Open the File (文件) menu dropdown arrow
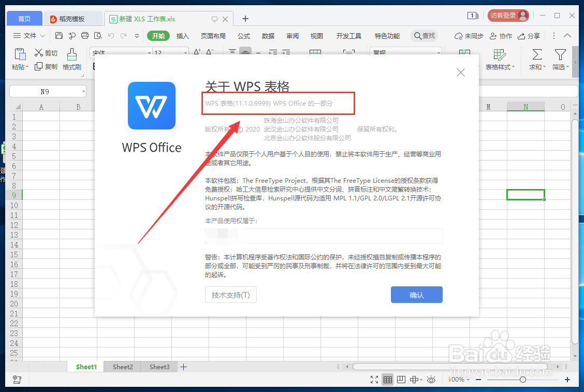This screenshot has height=392, width=584. (x=43, y=36)
